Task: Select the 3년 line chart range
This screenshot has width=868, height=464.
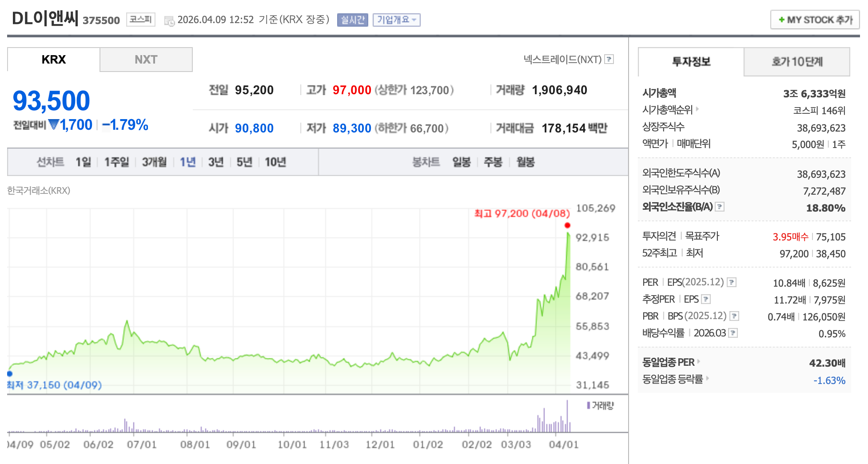Action: pos(216,162)
